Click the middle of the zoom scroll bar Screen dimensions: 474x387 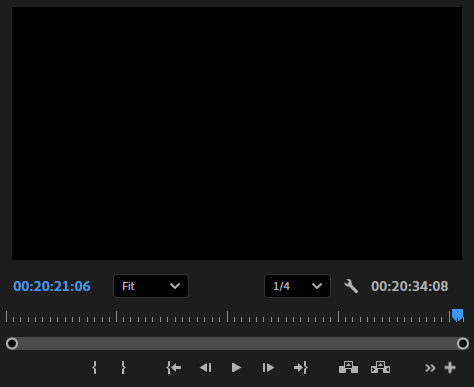(237, 343)
